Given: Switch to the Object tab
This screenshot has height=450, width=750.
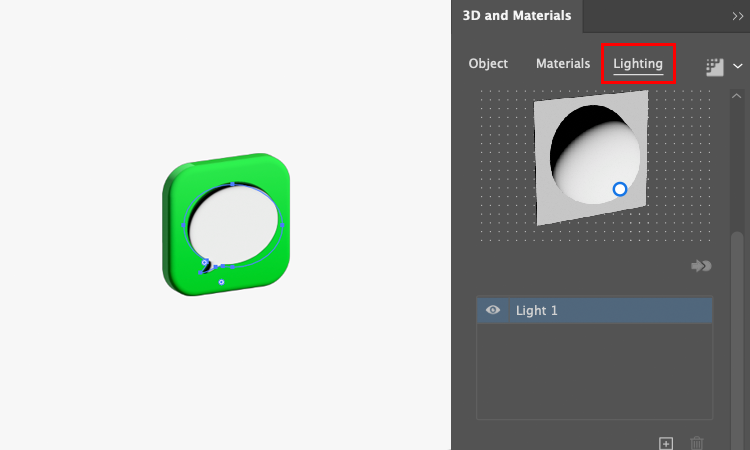Looking at the screenshot, I should tap(488, 64).
